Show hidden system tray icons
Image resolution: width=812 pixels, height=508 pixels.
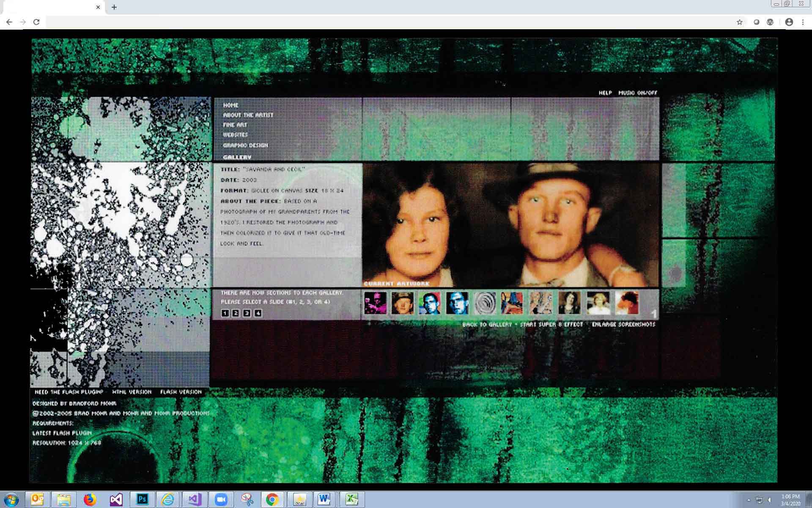(749, 500)
